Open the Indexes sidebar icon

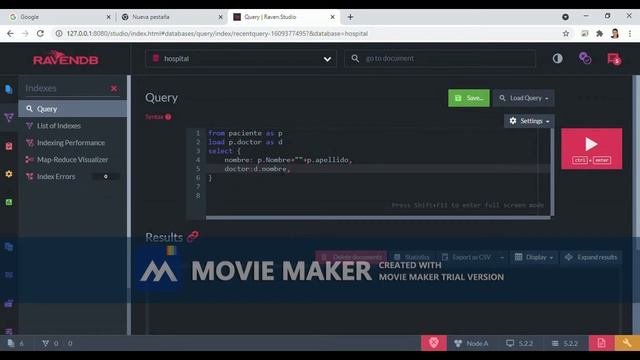point(9,118)
